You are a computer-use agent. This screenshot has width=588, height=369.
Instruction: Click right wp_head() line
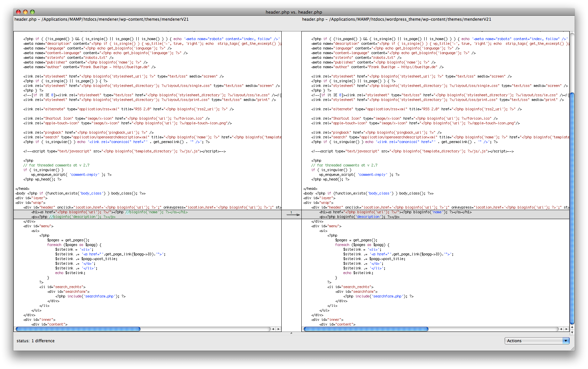[330, 179]
